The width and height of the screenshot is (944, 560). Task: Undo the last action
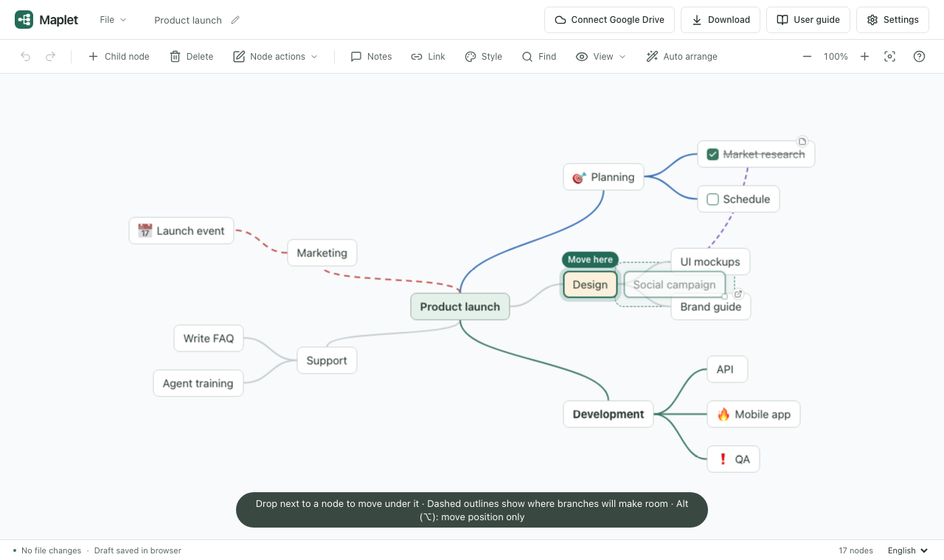click(26, 57)
